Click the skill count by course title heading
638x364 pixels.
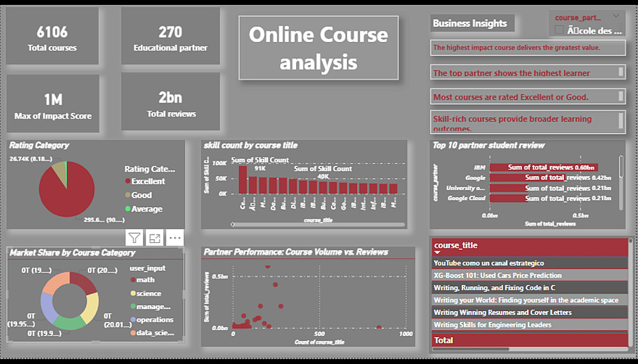coord(251,145)
